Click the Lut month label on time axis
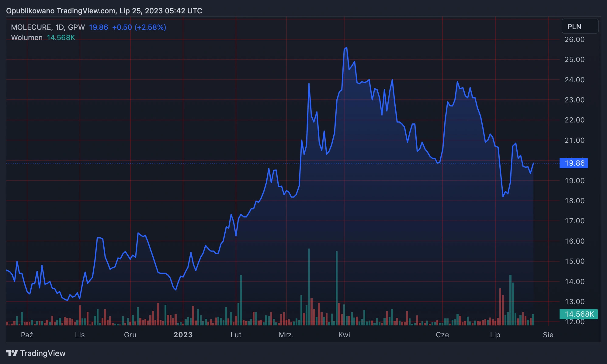Screen dimensions: 607x364 coord(236,335)
